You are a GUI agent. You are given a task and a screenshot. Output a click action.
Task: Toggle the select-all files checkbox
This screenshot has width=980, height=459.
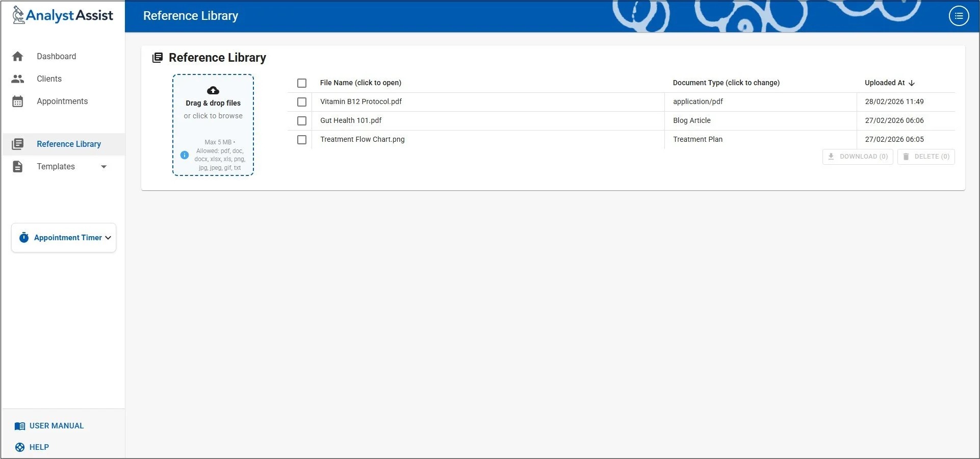[302, 83]
